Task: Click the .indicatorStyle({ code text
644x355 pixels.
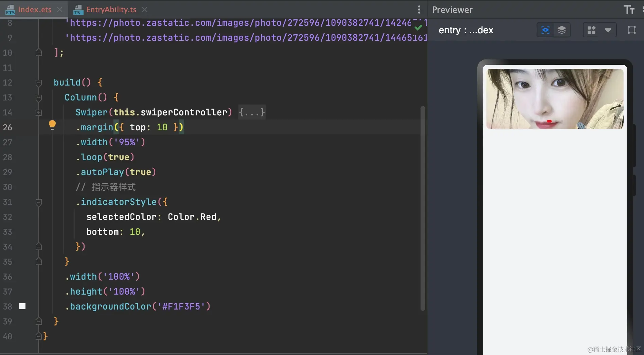Action: pyautogui.click(x=122, y=202)
